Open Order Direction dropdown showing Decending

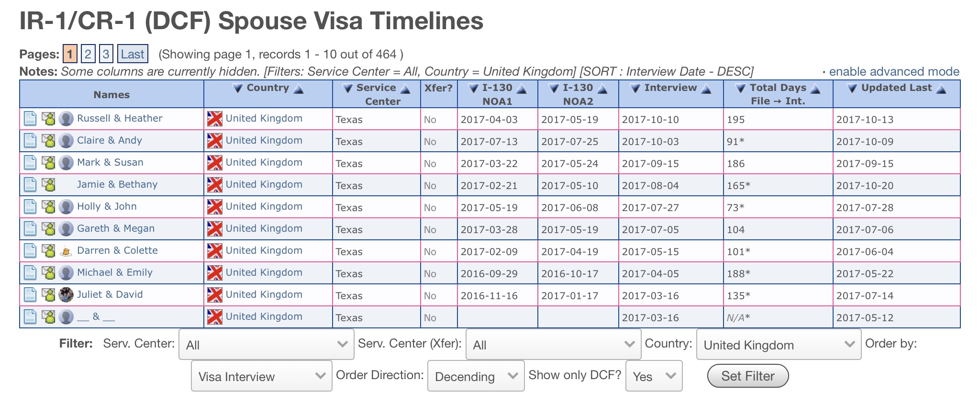pos(476,376)
